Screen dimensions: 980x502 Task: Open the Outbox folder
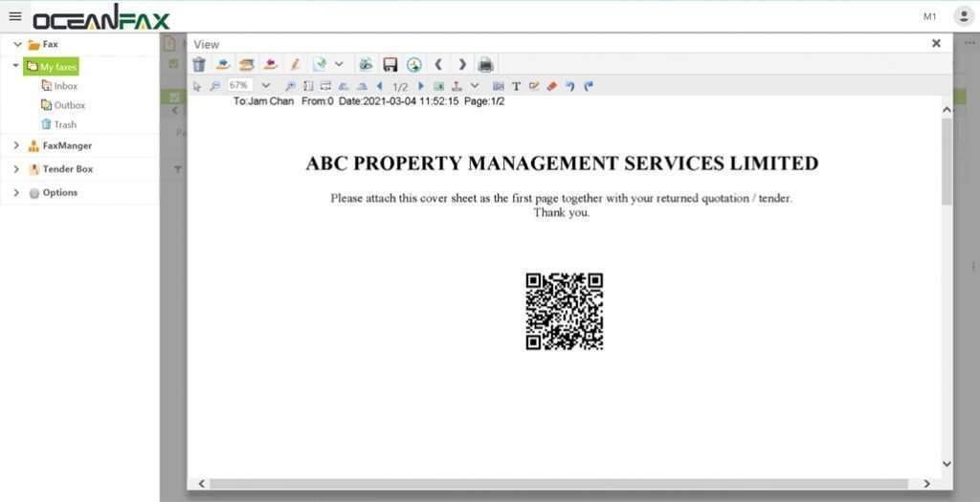pyautogui.click(x=69, y=105)
